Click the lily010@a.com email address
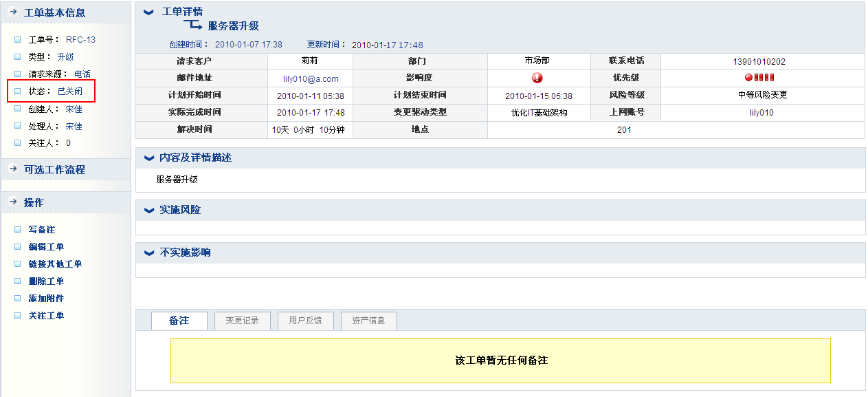868x397 pixels. point(311,79)
